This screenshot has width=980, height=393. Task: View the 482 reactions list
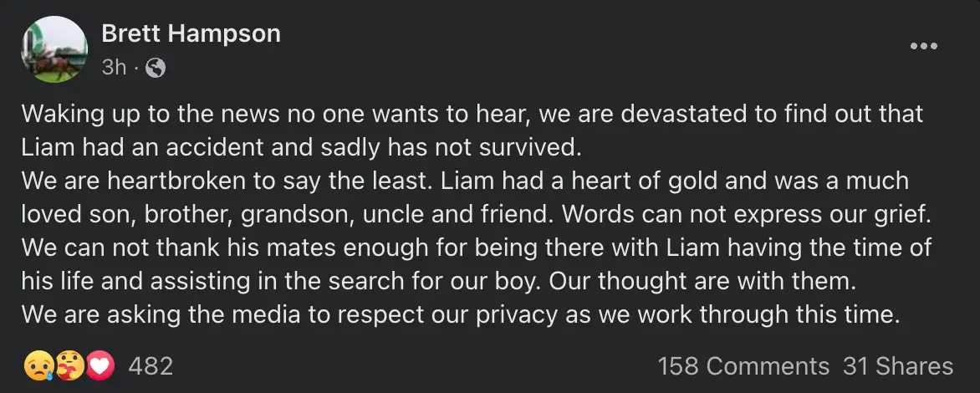click(x=151, y=366)
